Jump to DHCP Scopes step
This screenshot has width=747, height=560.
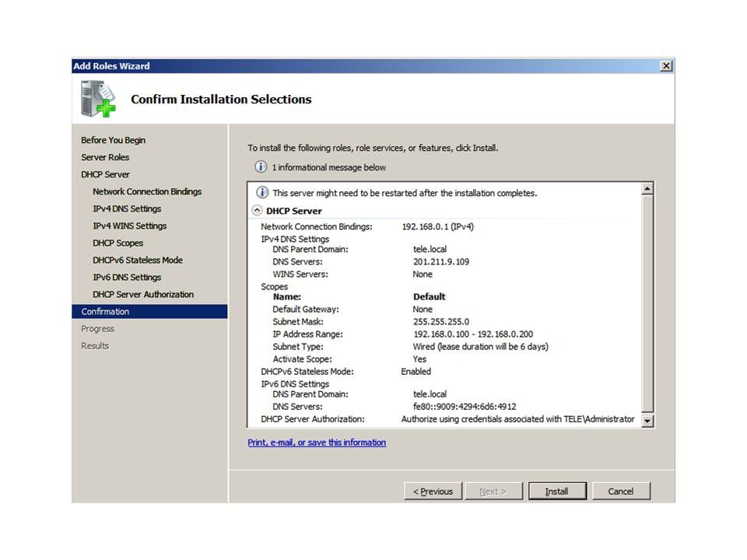pos(117,243)
